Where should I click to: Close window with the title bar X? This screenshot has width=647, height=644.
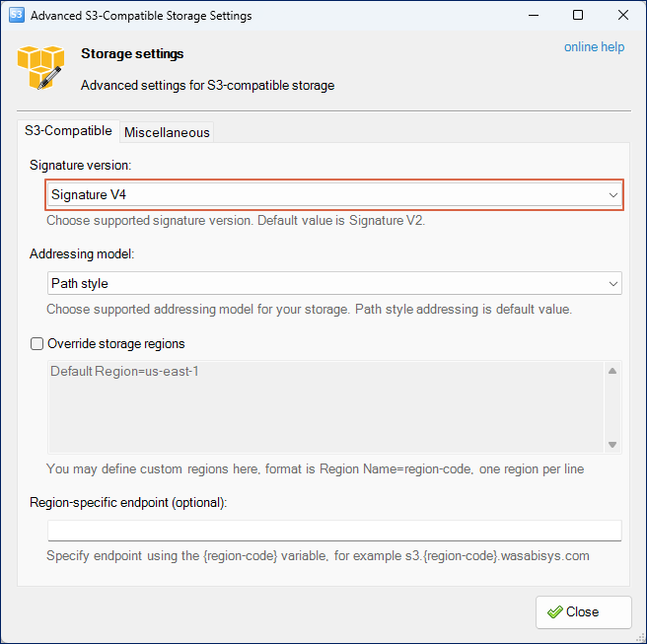623,15
